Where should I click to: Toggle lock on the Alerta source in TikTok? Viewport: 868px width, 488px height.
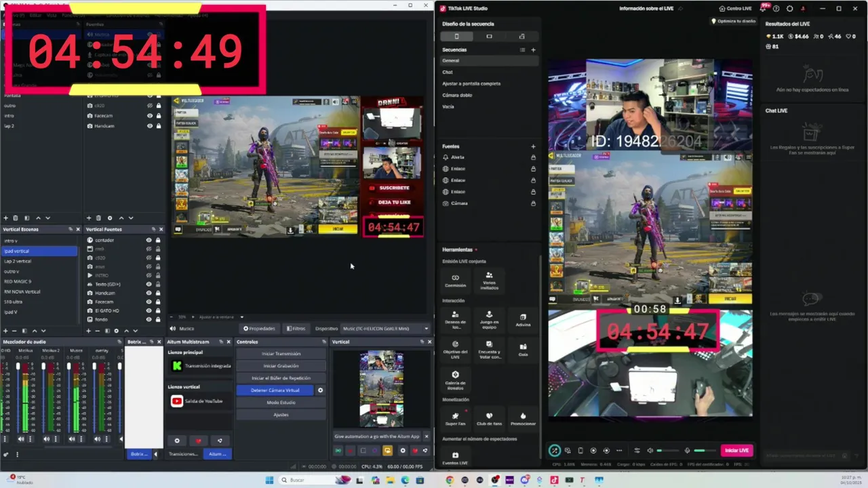[x=533, y=157]
